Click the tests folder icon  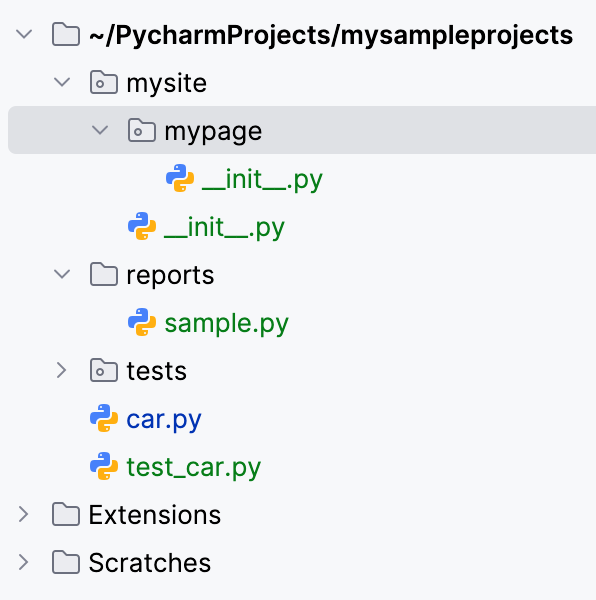[104, 370]
